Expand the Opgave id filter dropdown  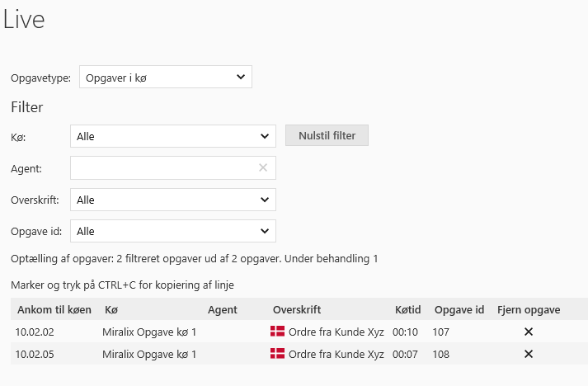click(x=172, y=232)
